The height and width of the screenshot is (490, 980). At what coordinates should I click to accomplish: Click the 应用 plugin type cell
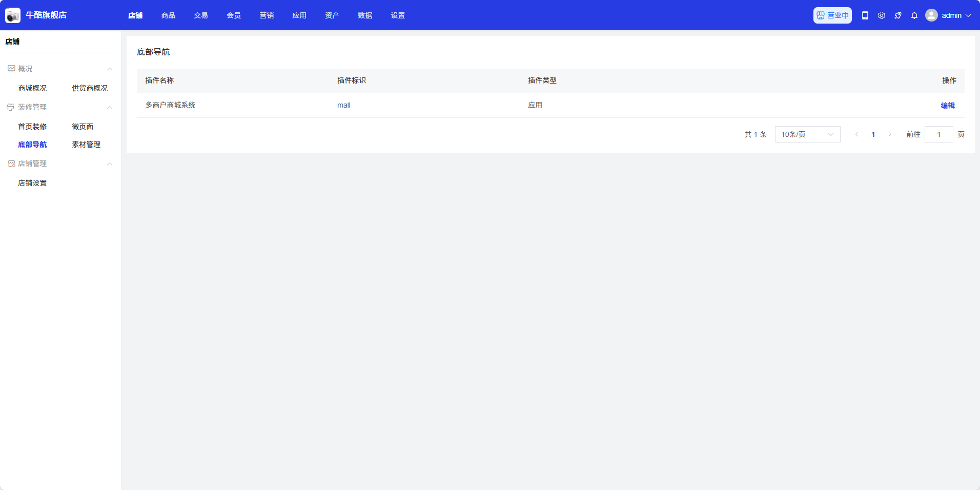point(535,105)
